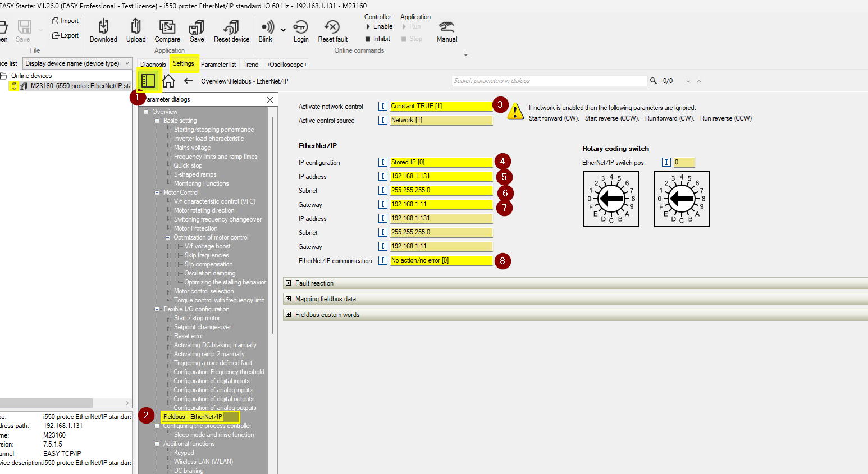Screen dimensions: 868x474
Task: Select Wireless LAN (WLAN) tree item
Action: pos(203,462)
